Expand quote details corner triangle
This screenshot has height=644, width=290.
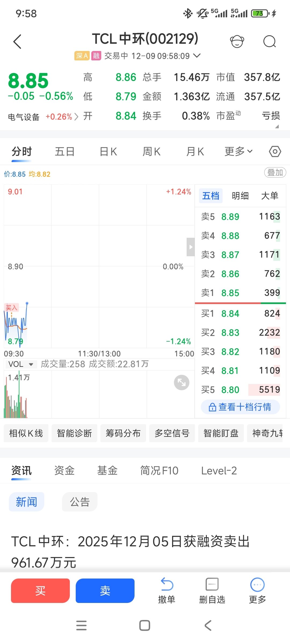(277, 126)
